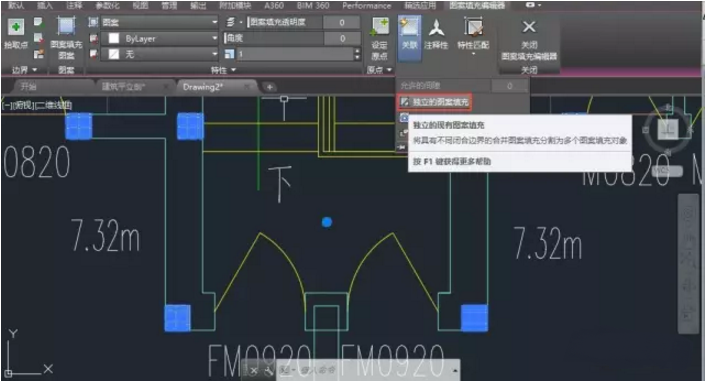Click the hatch type icon beside 图案 dropdown
The image size is (705, 381).
click(x=93, y=22)
